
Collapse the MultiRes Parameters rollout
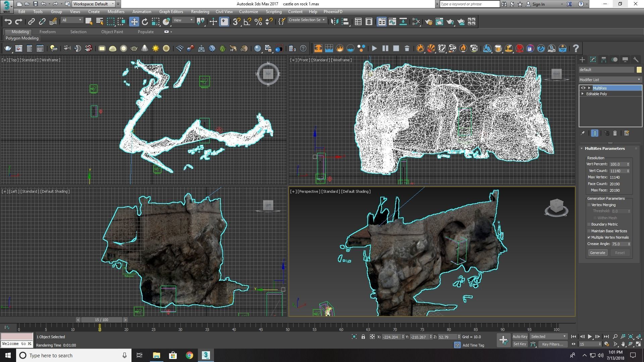[582, 148]
